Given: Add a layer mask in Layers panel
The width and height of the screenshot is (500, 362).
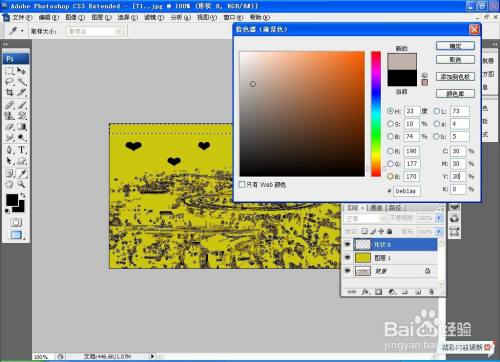Looking at the screenshot, I should click(x=378, y=292).
